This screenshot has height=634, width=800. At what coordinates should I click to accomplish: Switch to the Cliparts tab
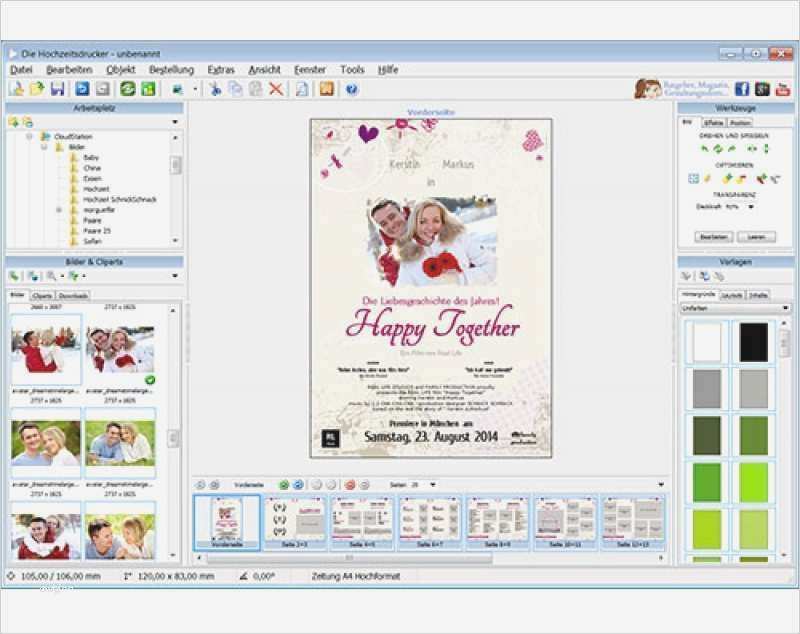pos(42,296)
